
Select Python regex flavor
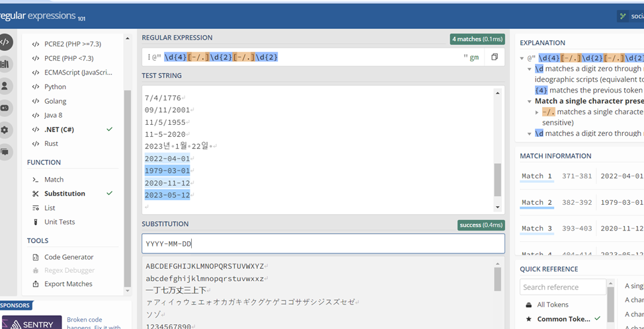click(x=55, y=87)
